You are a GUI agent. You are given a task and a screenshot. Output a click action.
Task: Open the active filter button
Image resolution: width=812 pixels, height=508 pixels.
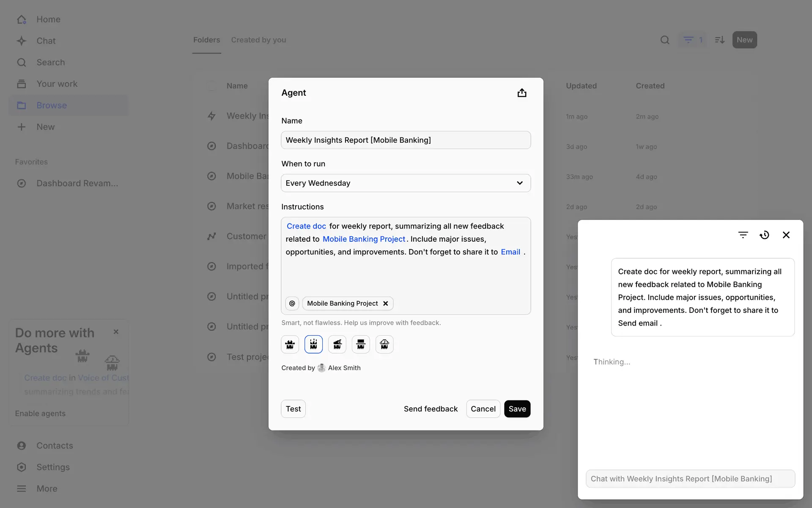tap(693, 40)
